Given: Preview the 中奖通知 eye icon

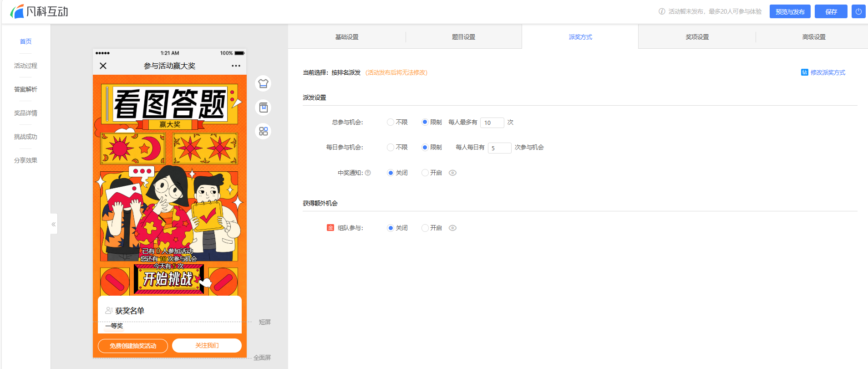Looking at the screenshot, I should coord(452,173).
